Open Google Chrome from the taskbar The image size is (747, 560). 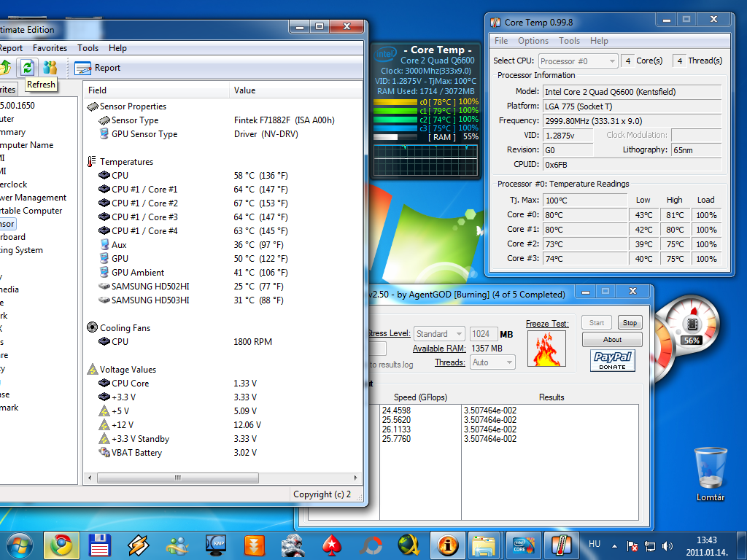pos(61,545)
